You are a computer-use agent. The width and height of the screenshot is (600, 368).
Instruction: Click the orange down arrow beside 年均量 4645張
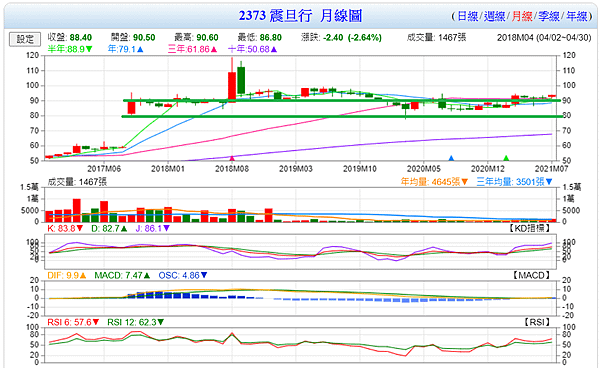465,182
